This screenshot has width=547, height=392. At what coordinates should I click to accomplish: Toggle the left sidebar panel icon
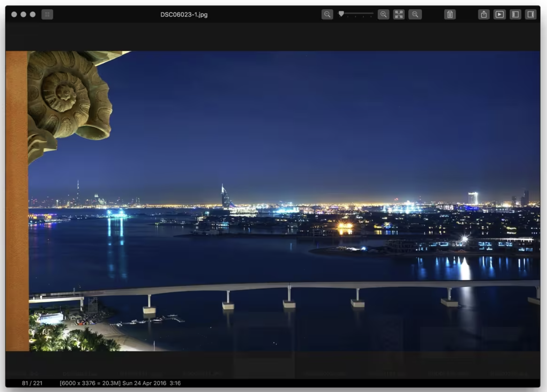click(515, 15)
